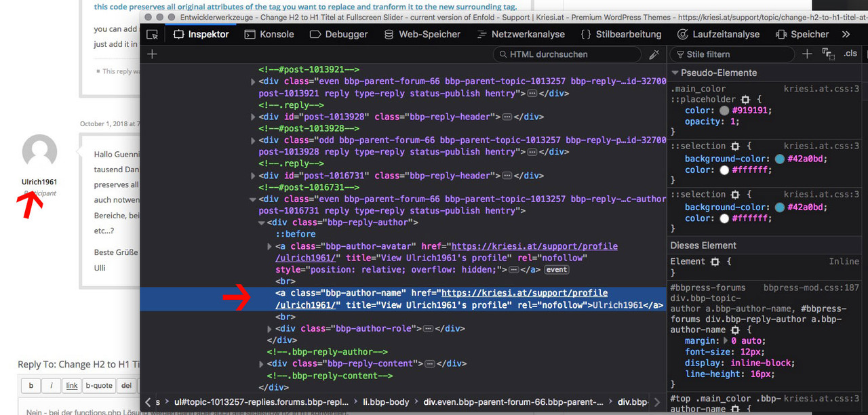868x415 pixels.
Task: Select the .bbp-reply-author closing comment node
Action: click(328, 352)
